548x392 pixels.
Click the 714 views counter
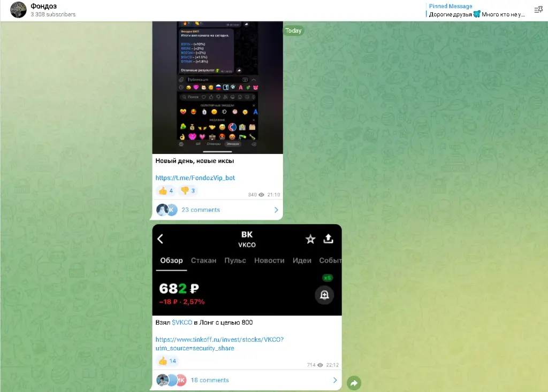pos(315,365)
